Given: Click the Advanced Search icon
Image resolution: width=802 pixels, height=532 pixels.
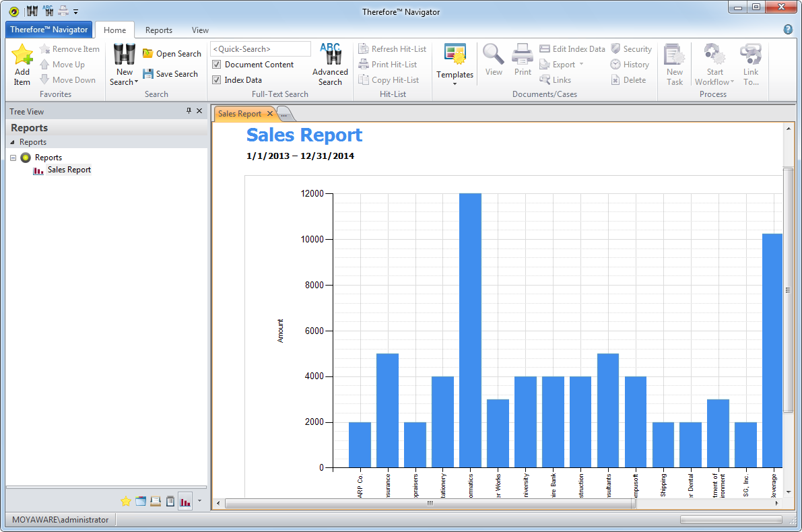Looking at the screenshot, I should (330, 55).
